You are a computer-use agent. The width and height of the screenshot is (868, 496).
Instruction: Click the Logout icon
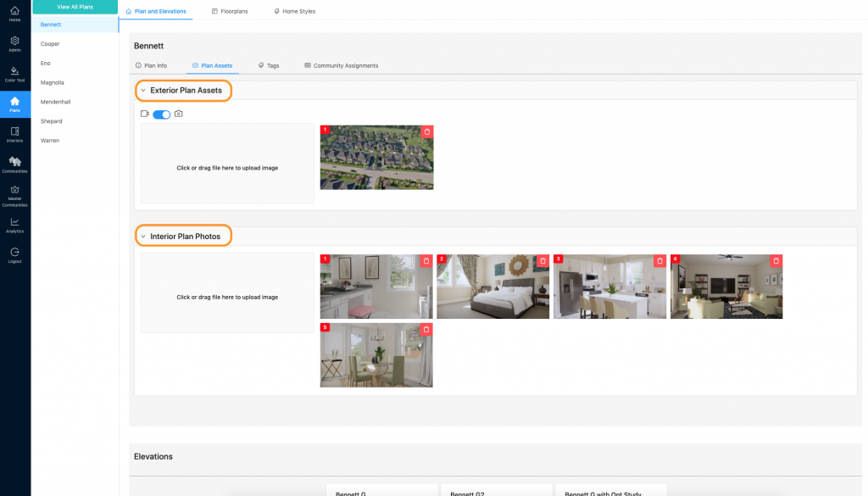(x=15, y=254)
